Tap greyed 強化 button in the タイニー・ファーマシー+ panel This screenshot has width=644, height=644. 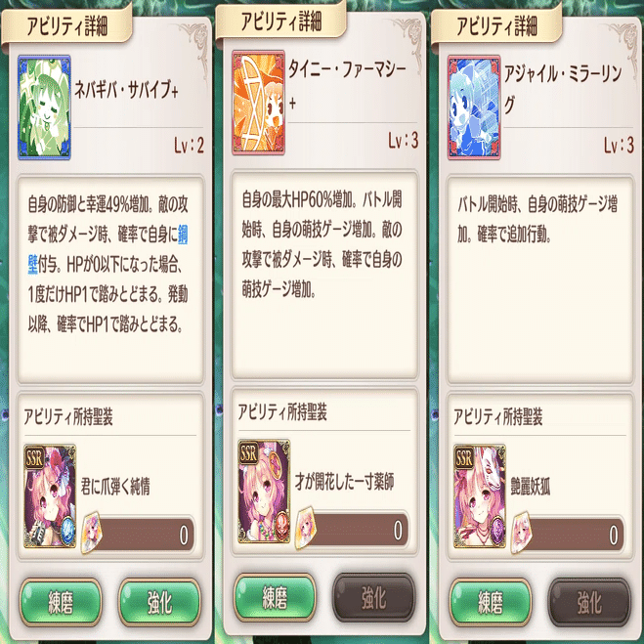[373, 597]
